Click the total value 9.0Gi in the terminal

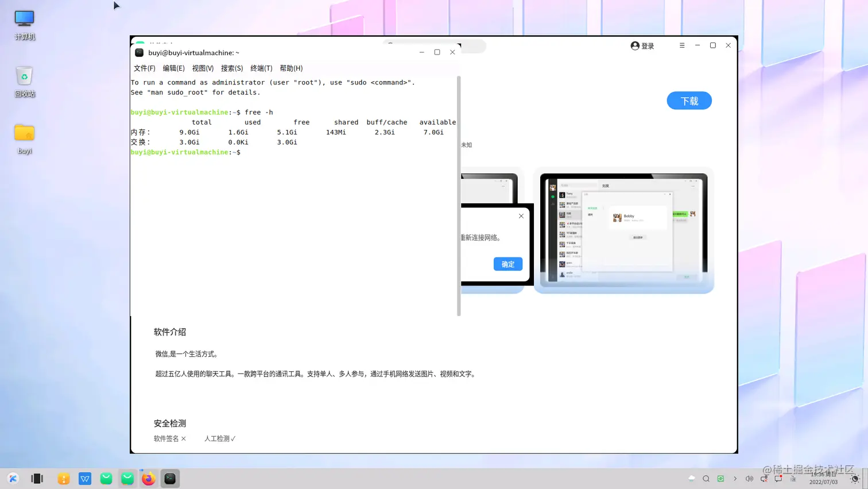[x=189, y=132]
